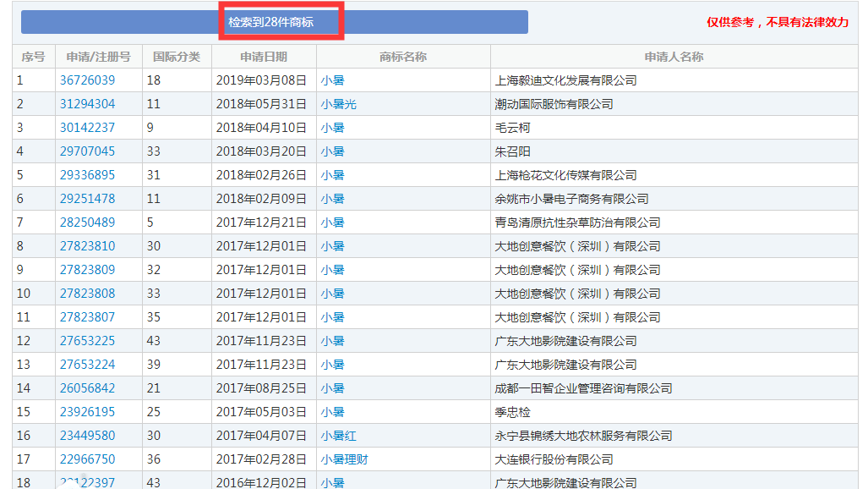This screenshot has width=868, height=489.
Task: Open the 小暑理财 trademark details
Action: [344, 459]
